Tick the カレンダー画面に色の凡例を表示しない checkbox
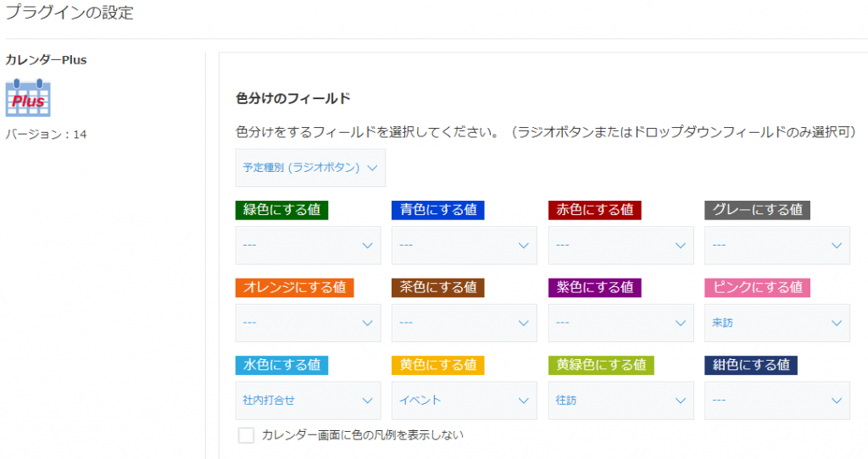Screen dimensions: 868x459 point(246,435)
